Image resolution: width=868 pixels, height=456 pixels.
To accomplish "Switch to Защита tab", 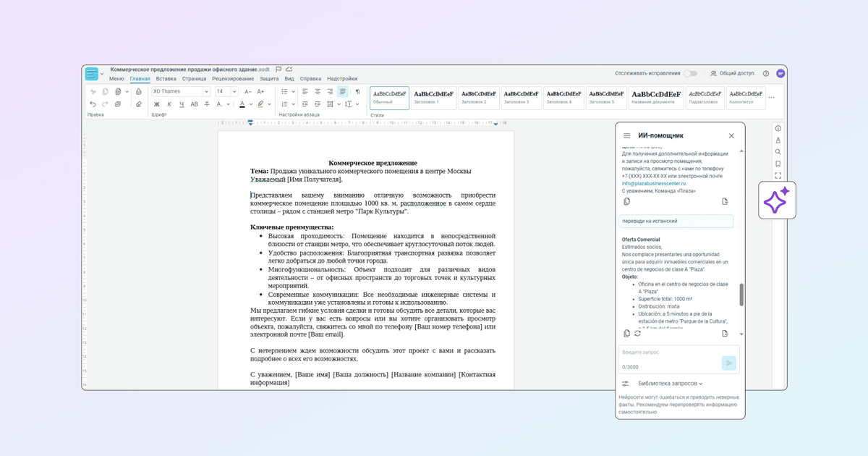I will click(269, 79).
